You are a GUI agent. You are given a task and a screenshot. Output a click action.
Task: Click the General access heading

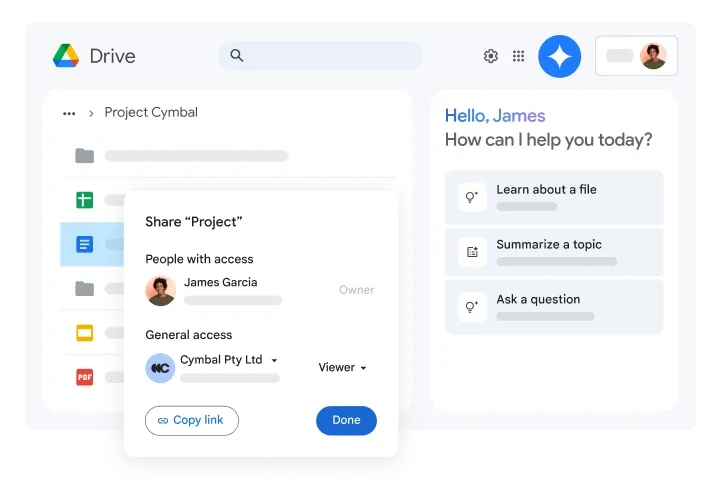[x=189, y=335]
